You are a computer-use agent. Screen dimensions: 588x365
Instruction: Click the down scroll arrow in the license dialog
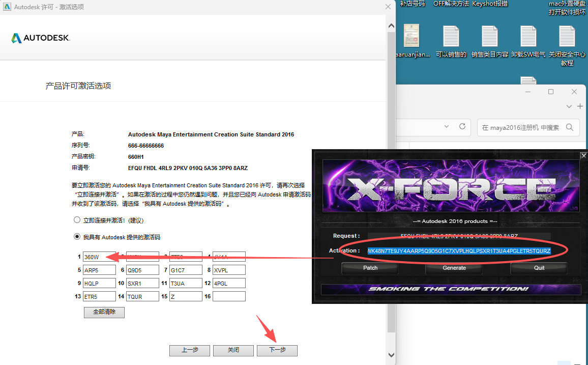[391, 354]
